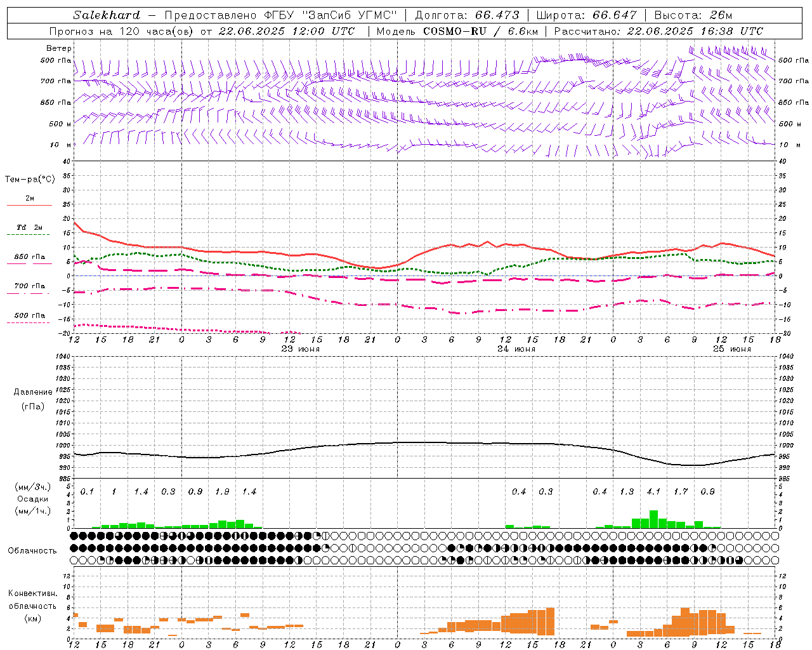This screenshot has width=812, height=650.
Task: Click the 2м temperature legend entry
Action: pyautogui.click(x=30, y=199)
